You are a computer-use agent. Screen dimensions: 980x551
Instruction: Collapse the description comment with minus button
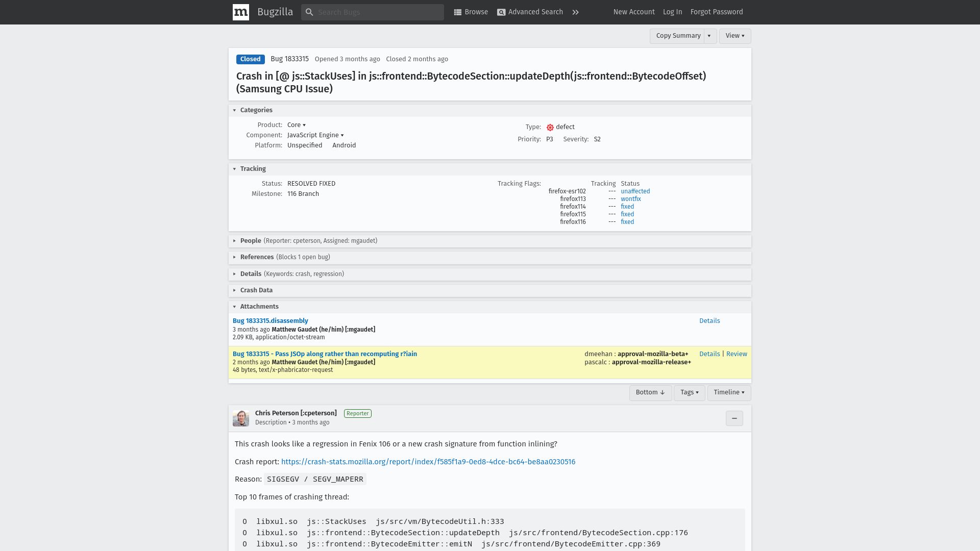click(734, 418)
